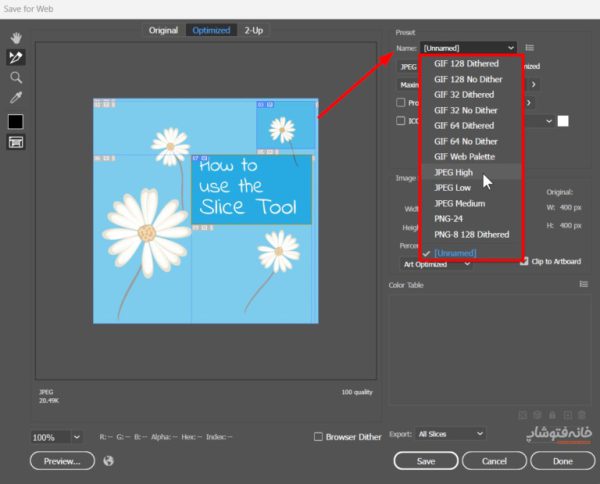Click the Color Table delete color trash icon
The width and height of the screenshot is (600, 484).
click(x=582, y=415)
